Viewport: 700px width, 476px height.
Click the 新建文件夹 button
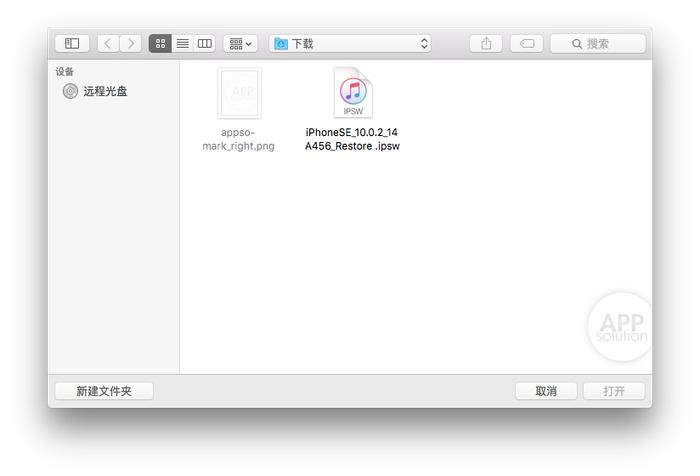point(104,391)
